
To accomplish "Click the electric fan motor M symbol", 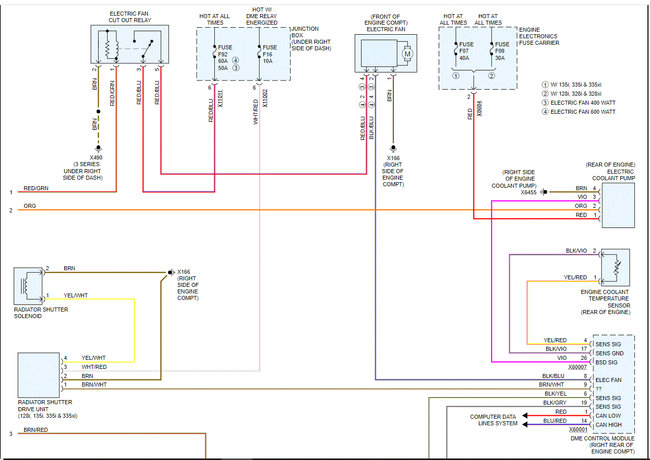I will (x=407, y=53).
